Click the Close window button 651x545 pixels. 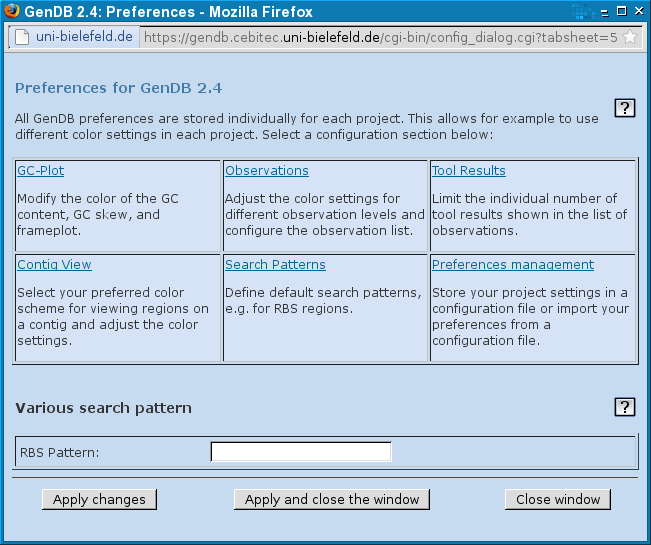(558, 499)
